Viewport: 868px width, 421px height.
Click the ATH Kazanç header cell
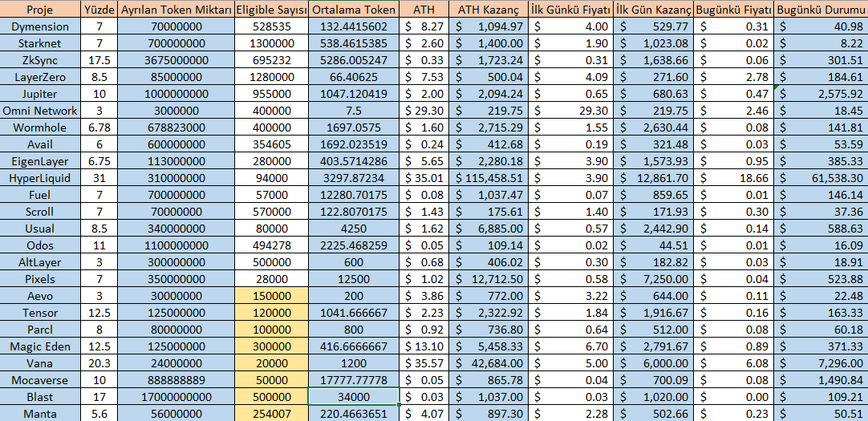489,10
